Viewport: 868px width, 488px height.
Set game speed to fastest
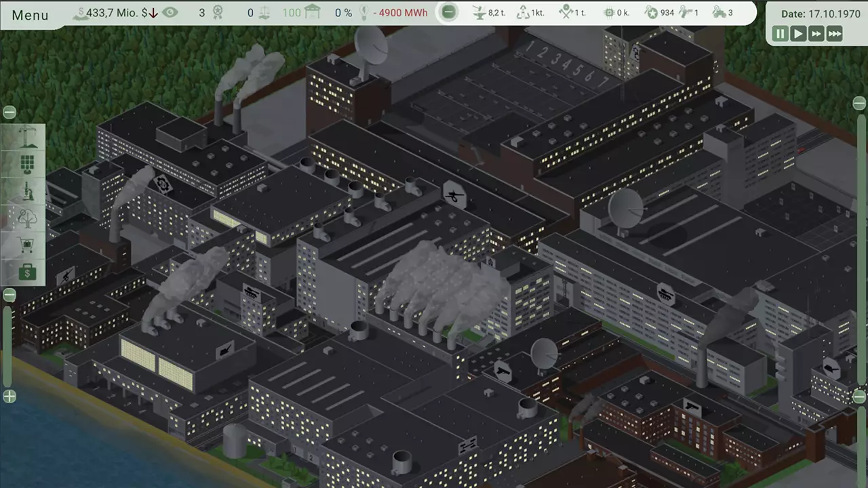(x=834, y=33)
